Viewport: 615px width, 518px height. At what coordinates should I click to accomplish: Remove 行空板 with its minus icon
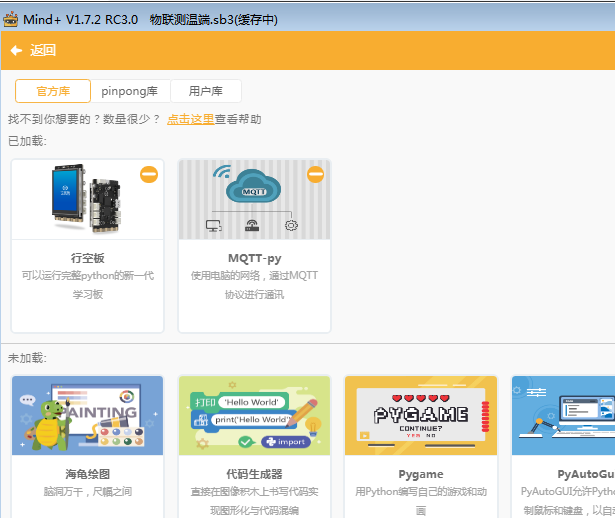[149, 174]
